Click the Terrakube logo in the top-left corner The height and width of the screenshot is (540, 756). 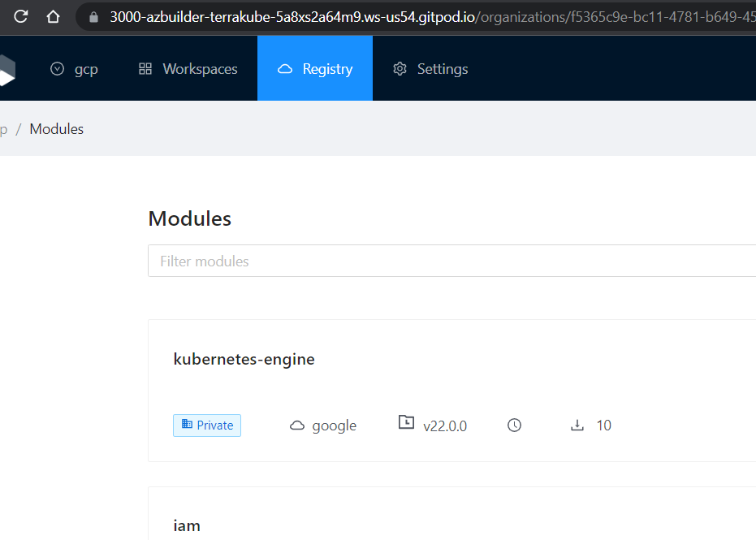tap(6, 70)
